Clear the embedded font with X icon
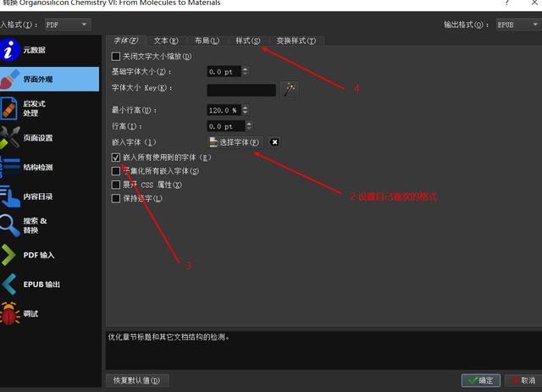The height and width of the screenshot is (392, 542). [x=274, y=142]
